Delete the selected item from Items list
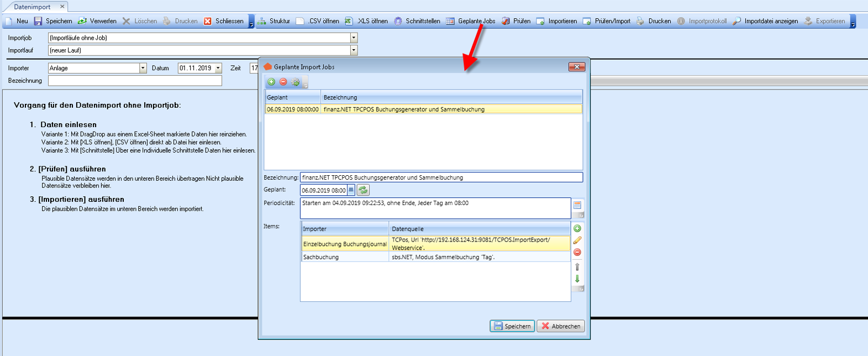The height and width of the screenshot is (356, 868). (x=577, y=252)
